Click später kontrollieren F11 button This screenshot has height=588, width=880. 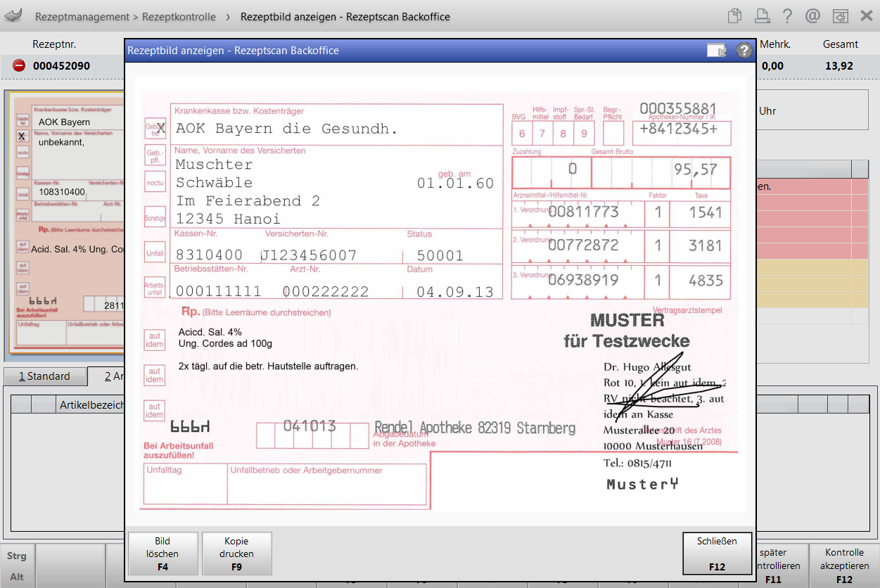782,565
